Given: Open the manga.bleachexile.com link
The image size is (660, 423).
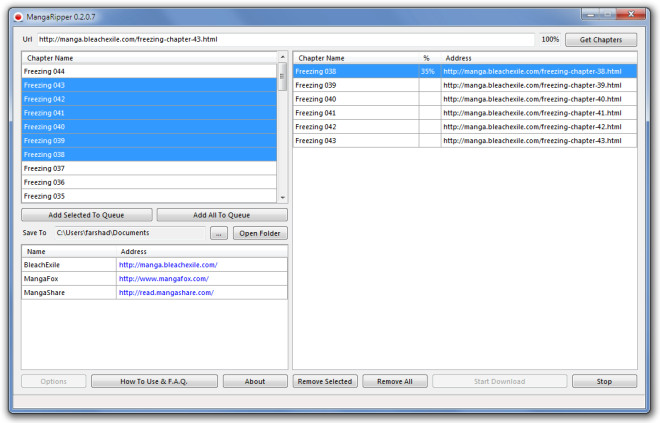Looking at the screenshot, I should point(168,265).
